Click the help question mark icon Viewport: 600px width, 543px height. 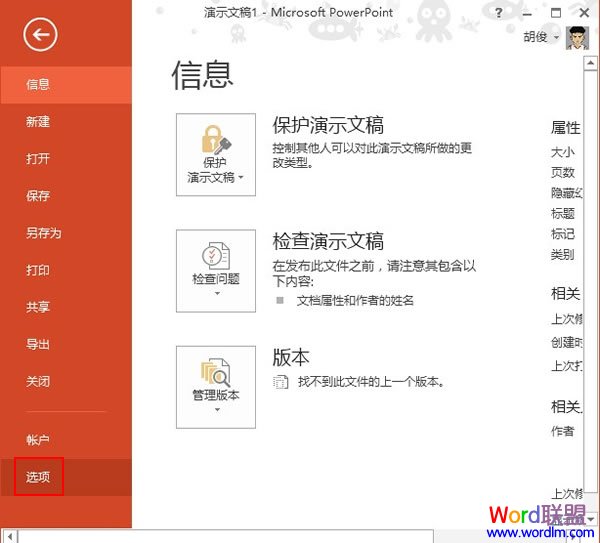(x=498, y=13)
